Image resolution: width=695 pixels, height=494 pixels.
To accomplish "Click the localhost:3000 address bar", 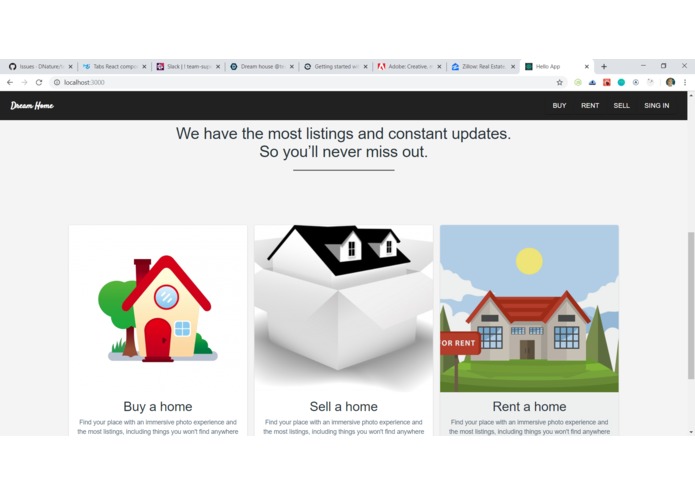I will (306, 82).
